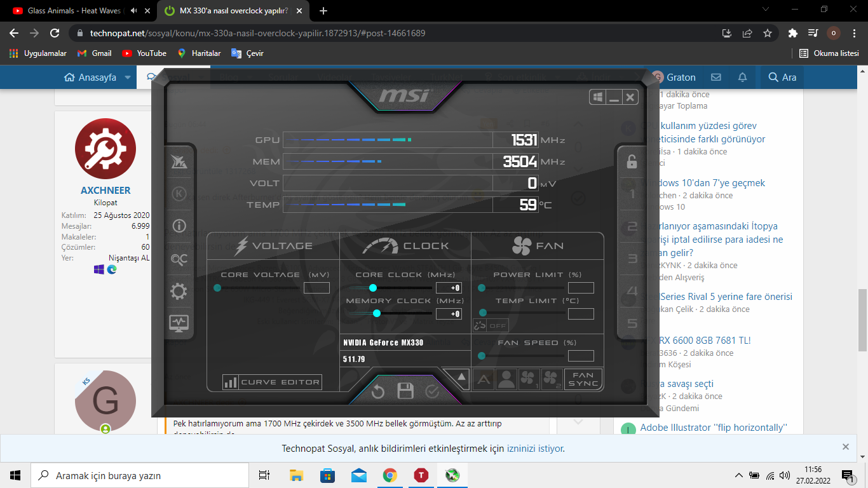Click the Windows startup icon in Afterburner
The image size is (868, 488).
597,97
